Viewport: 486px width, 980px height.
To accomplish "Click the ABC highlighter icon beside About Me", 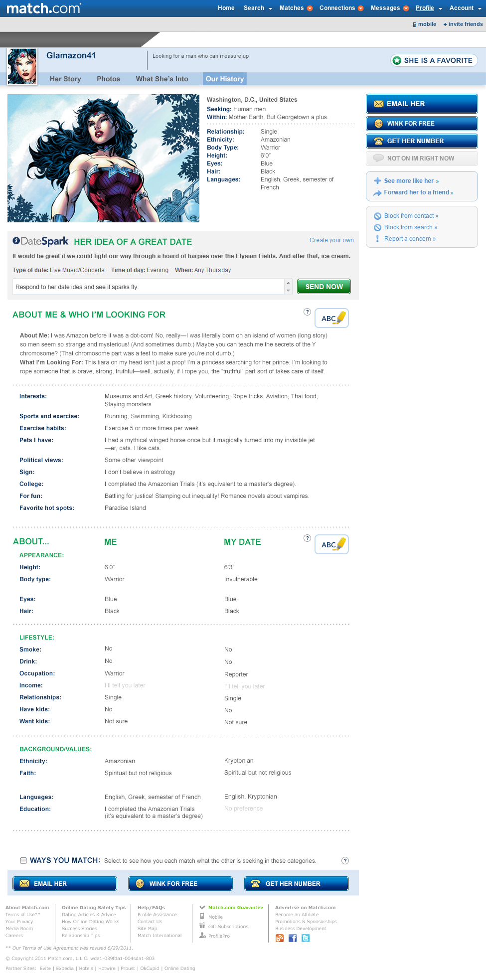I will pyautogui.click(x=331, y=318).
